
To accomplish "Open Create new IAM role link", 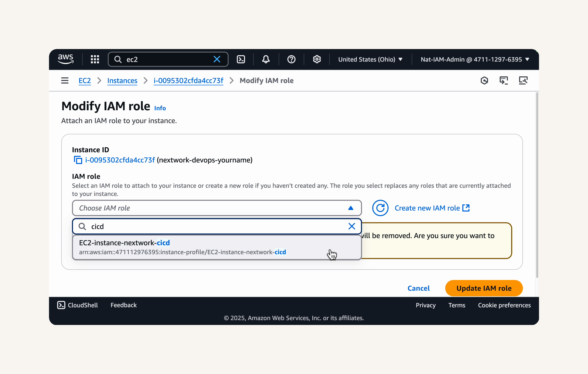I will (x=432, y=208).
